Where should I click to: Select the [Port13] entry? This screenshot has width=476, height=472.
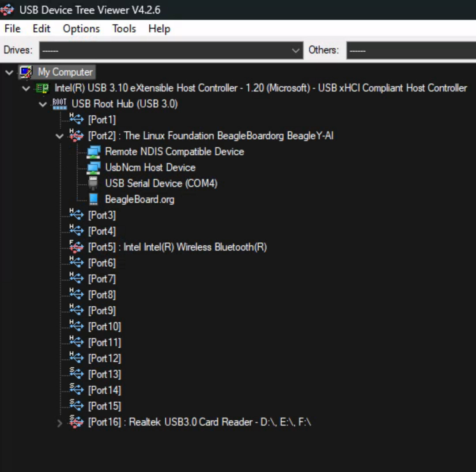click(x=104, y=374)
